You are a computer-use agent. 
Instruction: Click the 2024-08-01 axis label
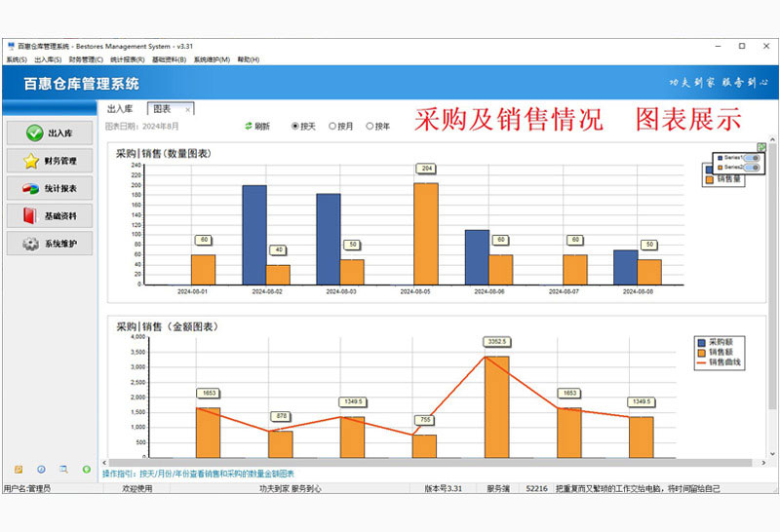[192, 292]
